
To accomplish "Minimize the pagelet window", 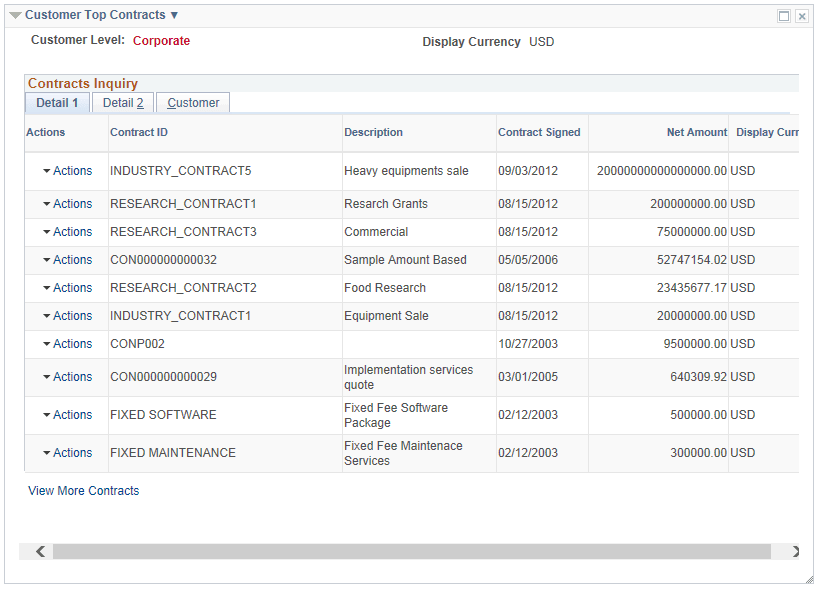I will (783, 14).
